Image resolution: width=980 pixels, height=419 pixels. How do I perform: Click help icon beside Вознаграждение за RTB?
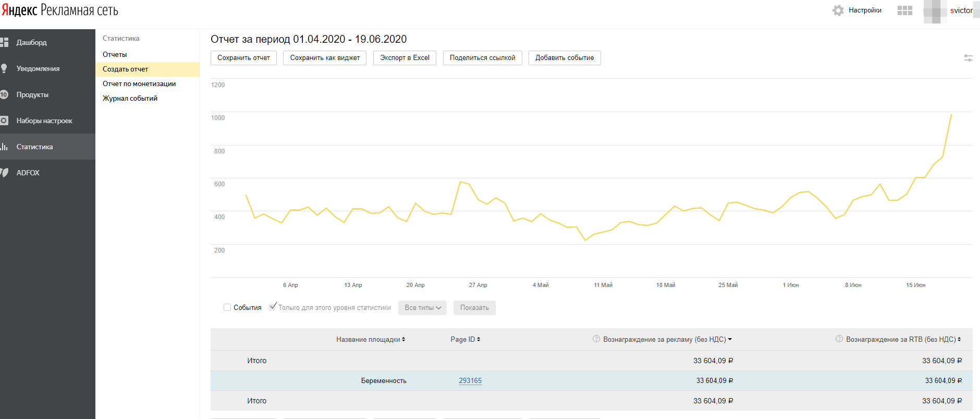tap(839, 339)
